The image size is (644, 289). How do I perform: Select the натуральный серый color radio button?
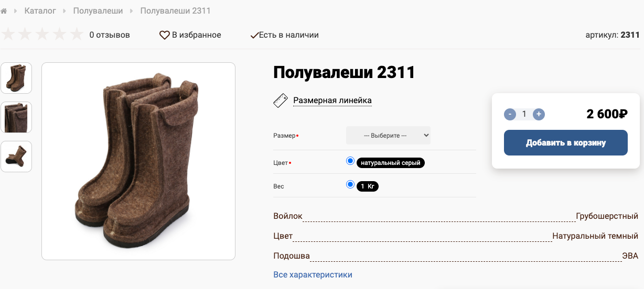tap(350, 161)
